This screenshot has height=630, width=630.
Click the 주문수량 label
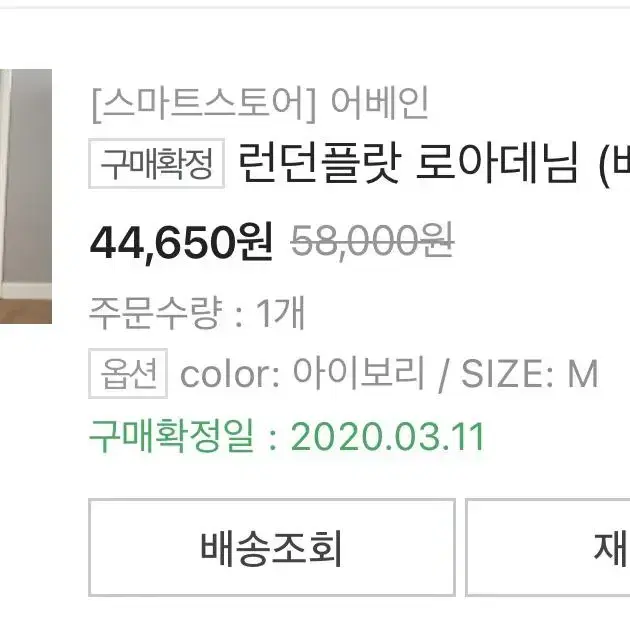coord(155,313)
